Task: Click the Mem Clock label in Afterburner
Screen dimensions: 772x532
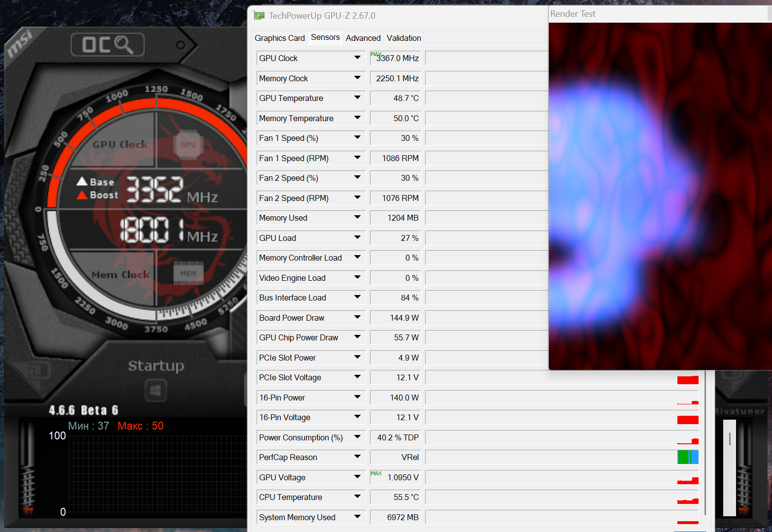Action: click(121, 274)
